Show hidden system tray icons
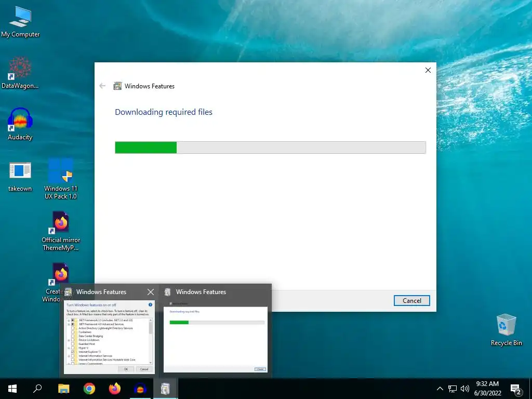This screenshot has width=532, height=399. coord(440,389)
